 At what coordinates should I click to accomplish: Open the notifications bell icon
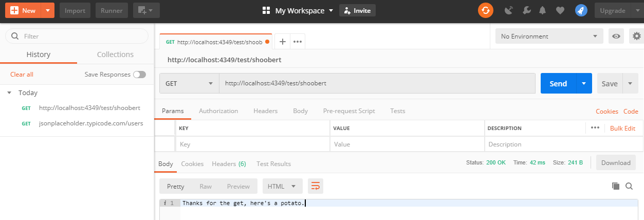coord(542,10)
